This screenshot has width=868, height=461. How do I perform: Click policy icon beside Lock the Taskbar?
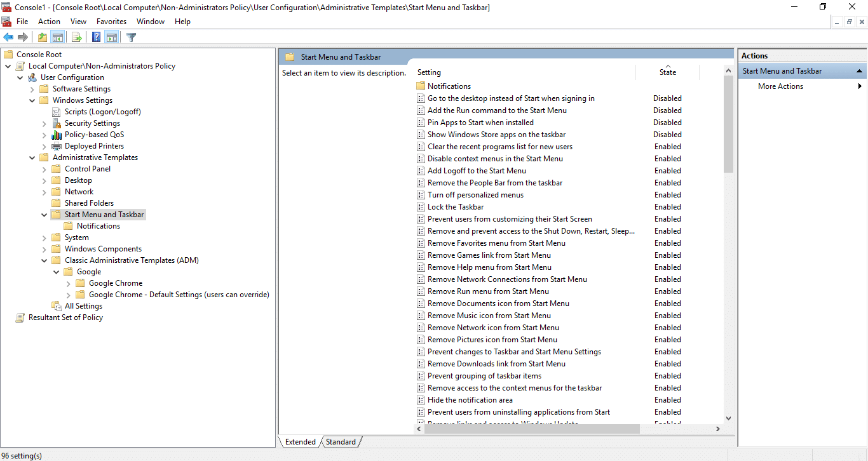pyautogui.click(x=421, y=207)
